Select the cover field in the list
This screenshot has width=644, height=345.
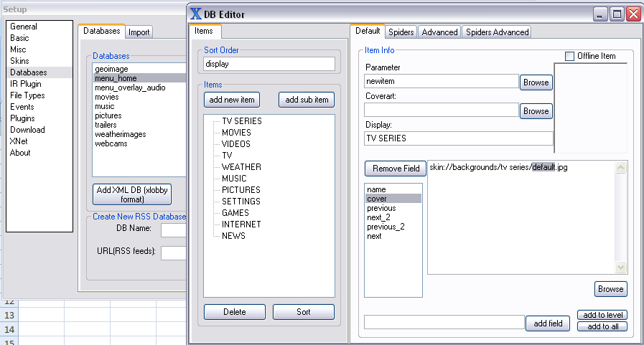tap(393, 199)
